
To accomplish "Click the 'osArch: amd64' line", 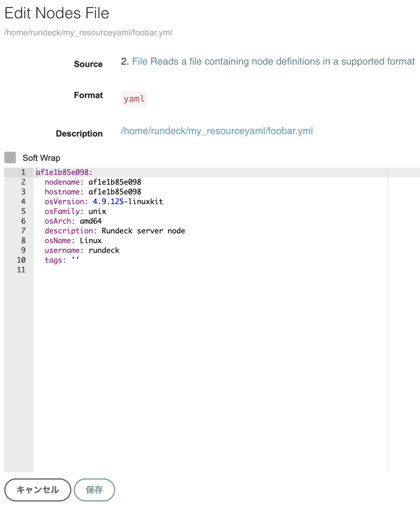I will [73, 221].
